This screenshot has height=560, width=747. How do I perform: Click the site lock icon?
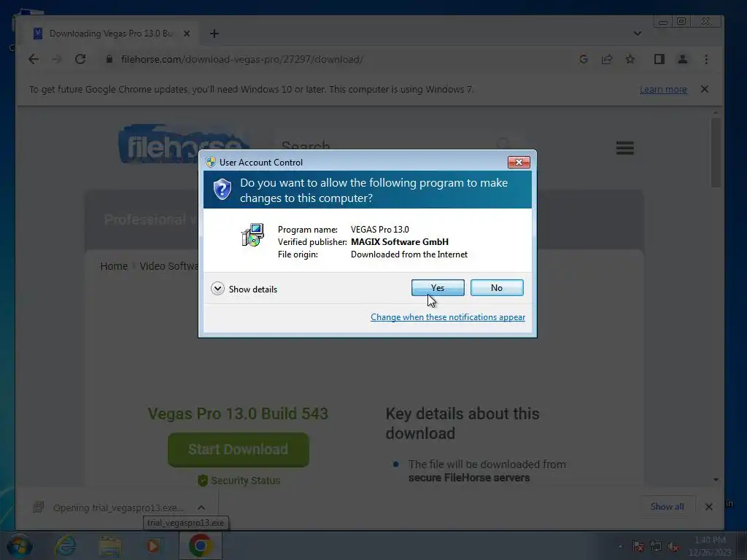[109, 59]
